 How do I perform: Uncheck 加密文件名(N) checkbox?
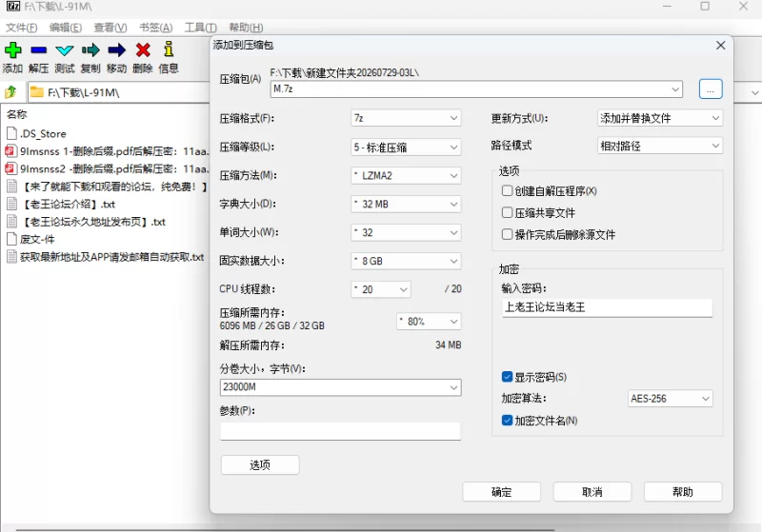click(507, 421)
